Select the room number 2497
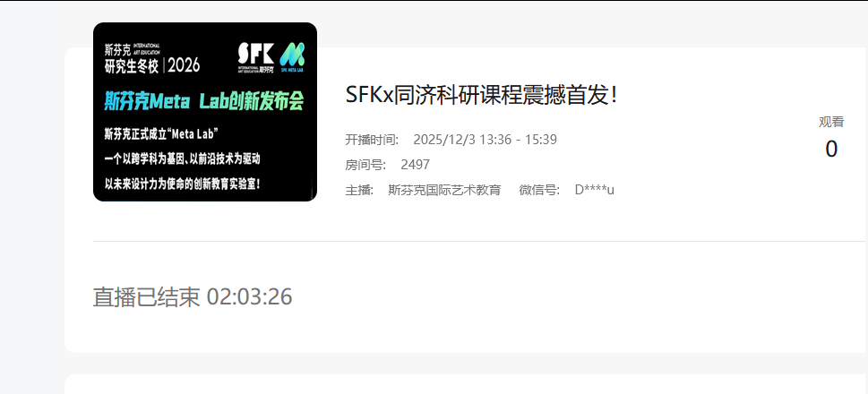 [415, 165]
